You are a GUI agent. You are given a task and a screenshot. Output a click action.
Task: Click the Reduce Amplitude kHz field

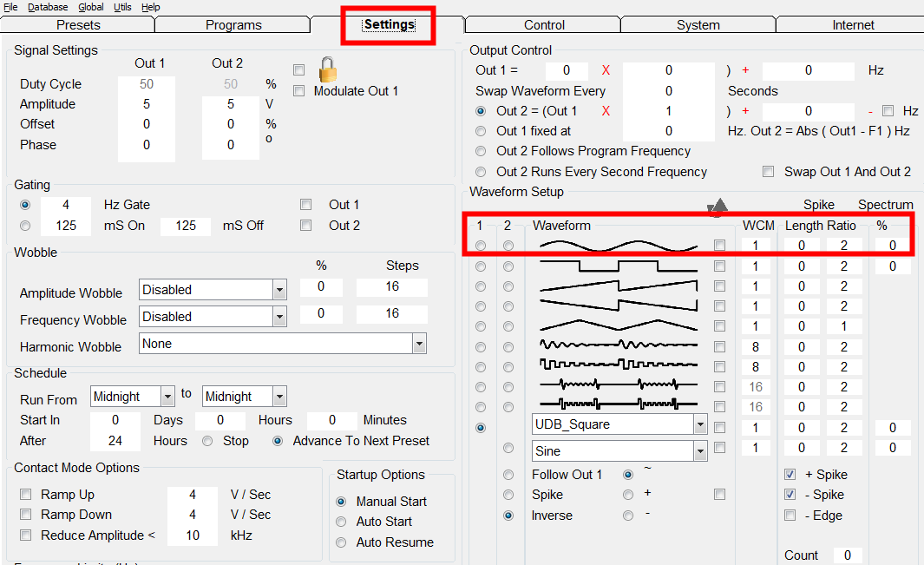pyautogui.click(x=193, y=535)
